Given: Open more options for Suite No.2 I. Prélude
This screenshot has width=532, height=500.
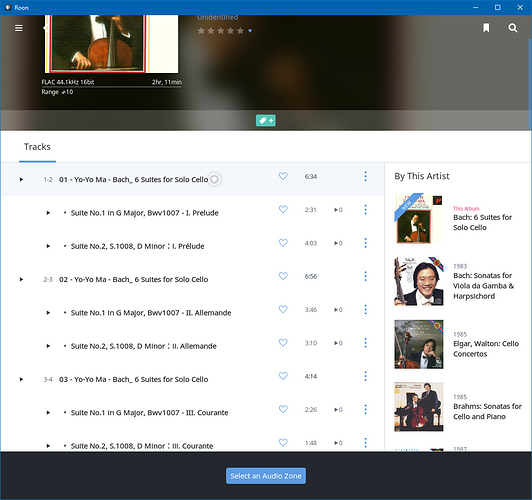Looking at the screenshot, I should tap(365, 243).
